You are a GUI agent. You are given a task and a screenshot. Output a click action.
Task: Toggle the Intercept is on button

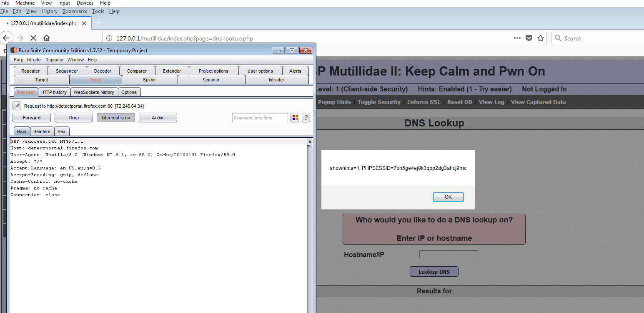(116, 118)
